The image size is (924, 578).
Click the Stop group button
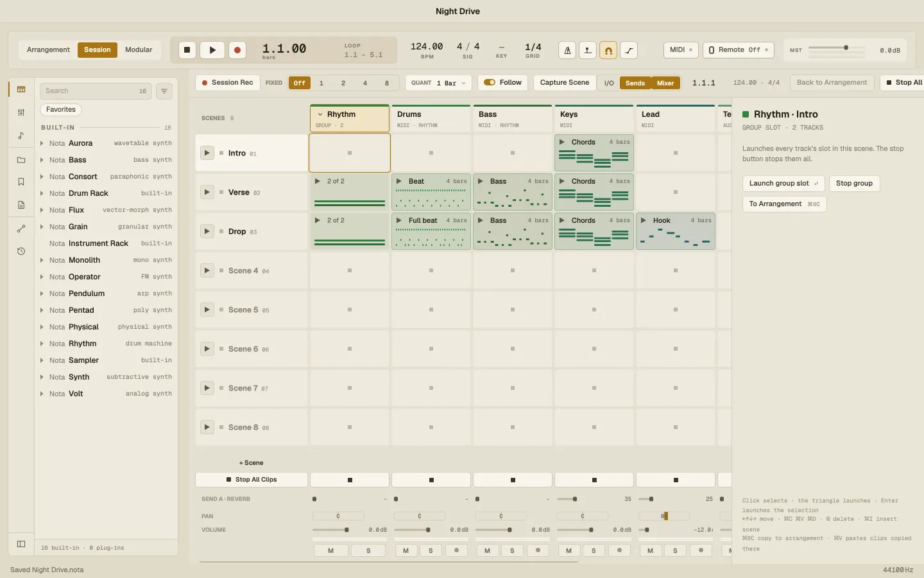point(854,184)
